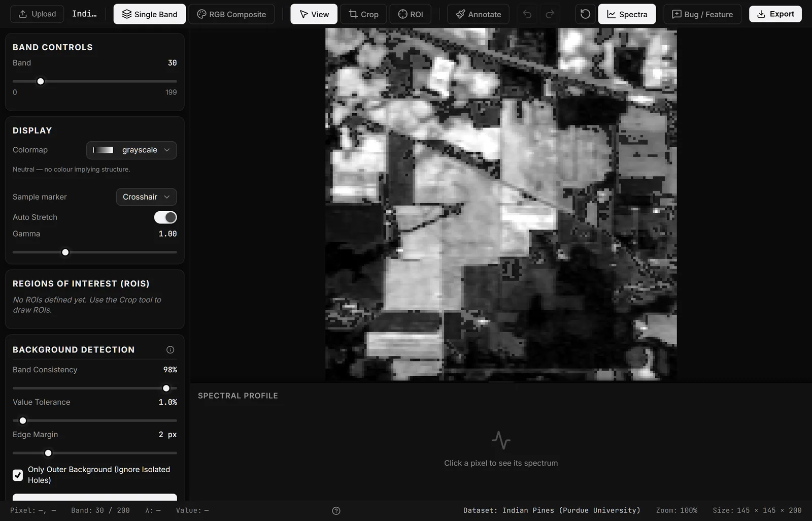Screen dimensions: 812x521
Task: Click the 'Band: 30 / 200' status text
Action: click(x=100, y=510)
